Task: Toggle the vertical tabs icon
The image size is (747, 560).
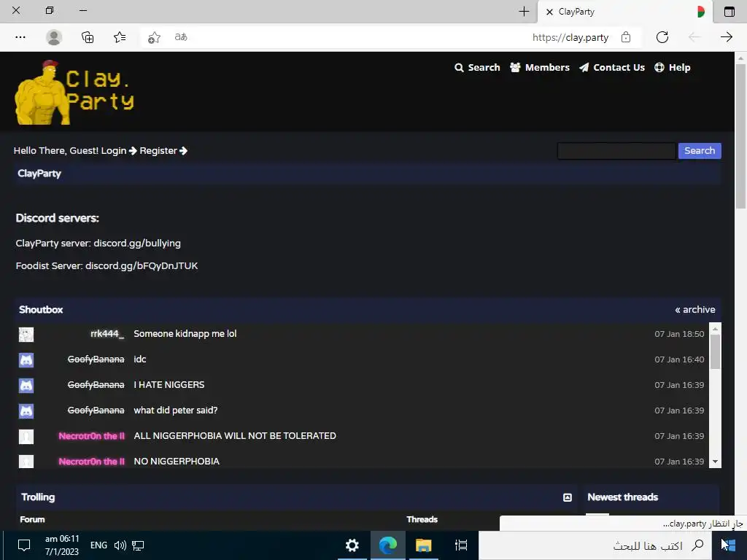Action: [x=729, y=12]
